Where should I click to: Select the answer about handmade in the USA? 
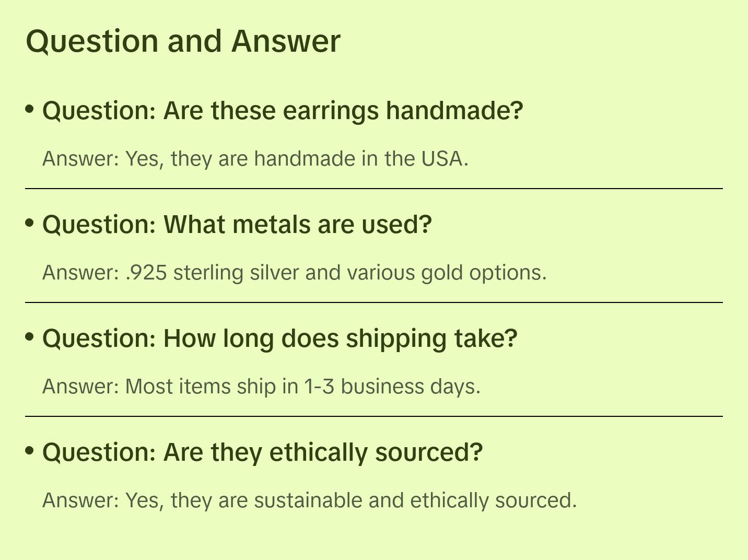tap(255, 159)
